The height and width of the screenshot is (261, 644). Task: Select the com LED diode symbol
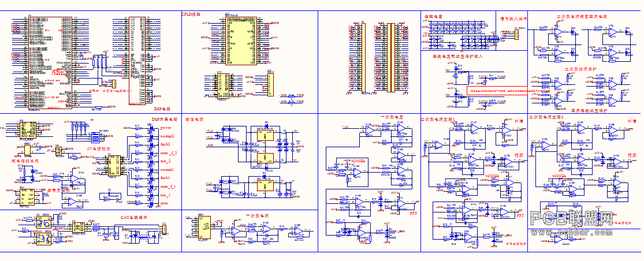tap(151, 203)
